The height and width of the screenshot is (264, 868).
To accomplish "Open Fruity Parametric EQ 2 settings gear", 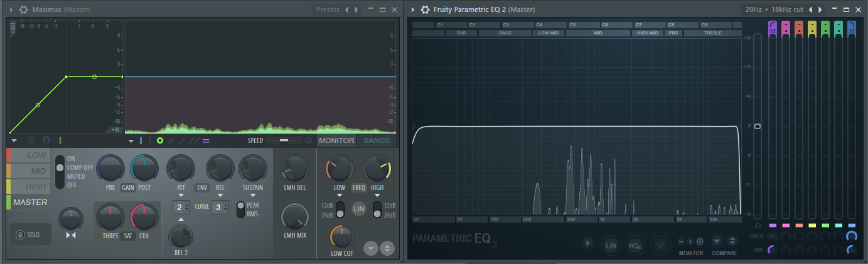I will (425, 9).
